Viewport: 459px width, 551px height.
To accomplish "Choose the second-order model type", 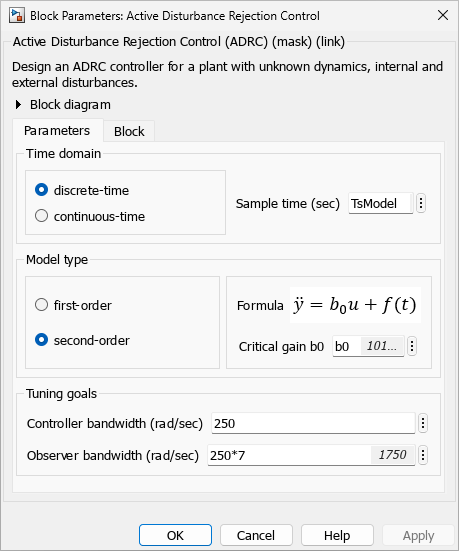I will (41, 340).
